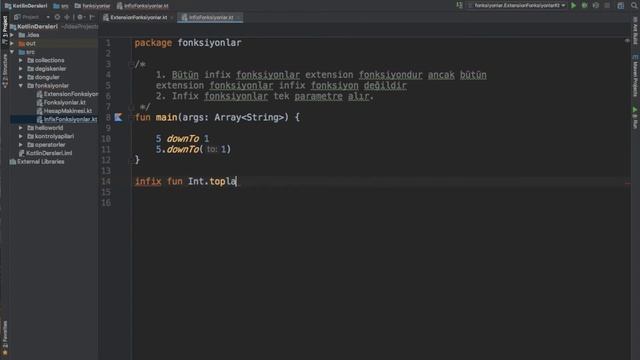Click the folder icon of the out directory
640x360 pixels.
click(22, 43)
